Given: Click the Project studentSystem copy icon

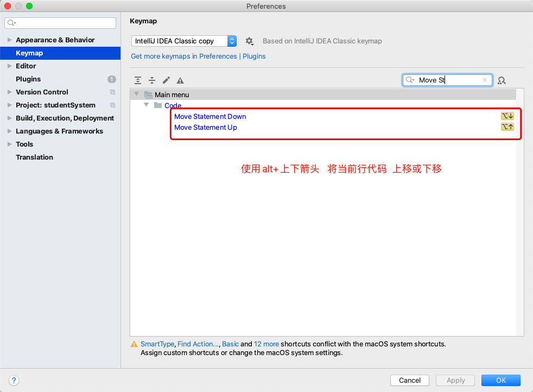Looking at the screenshot, I should (x=112, y=105).
